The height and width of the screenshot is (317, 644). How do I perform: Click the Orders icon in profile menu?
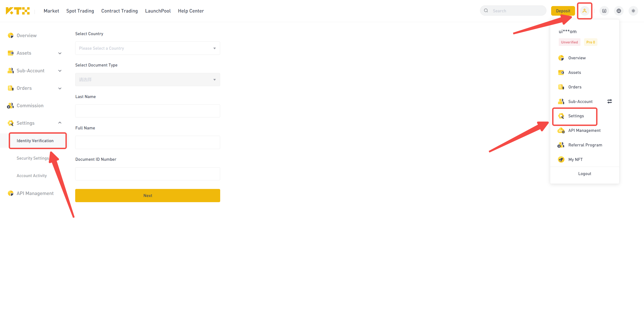[561, 87]
